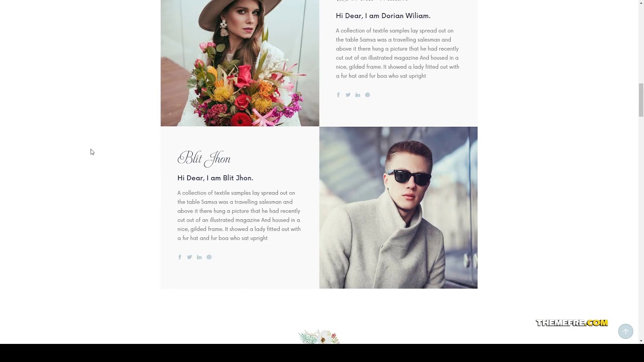Click the "Hi Dear, I am Dorian Wiliam." heading
This screenshot has width=644, height=362.
pyautogui.click(x=383, y=16)
